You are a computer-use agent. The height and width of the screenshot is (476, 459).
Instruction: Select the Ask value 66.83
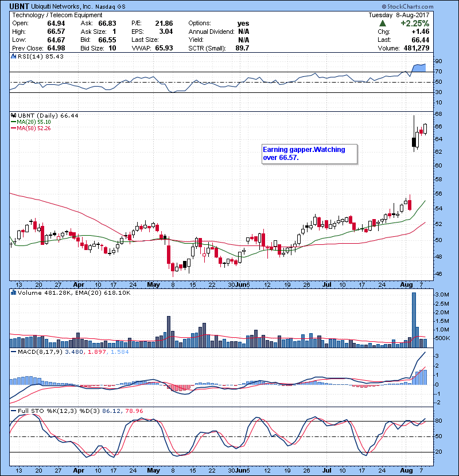[x=107, y=24]
